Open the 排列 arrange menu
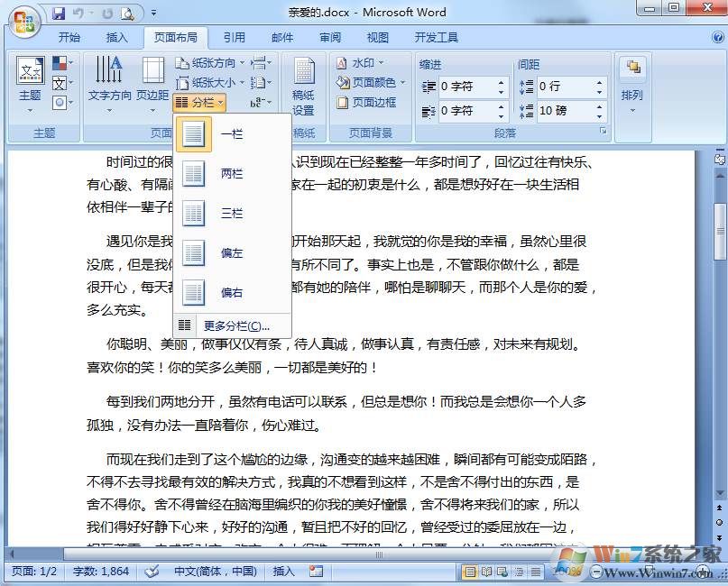This screenshot has height=586, width=728. (632, 86)
